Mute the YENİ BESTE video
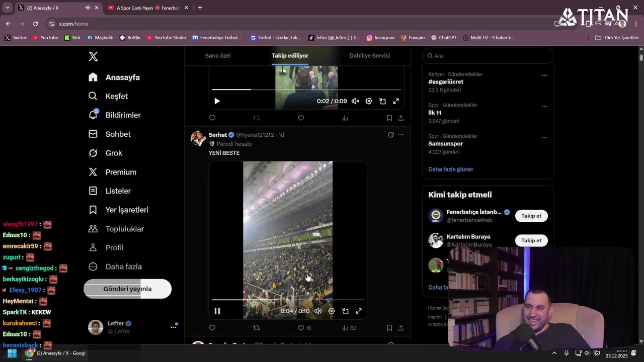Viewport: 644px width, 362px height. tap(318, 311)
